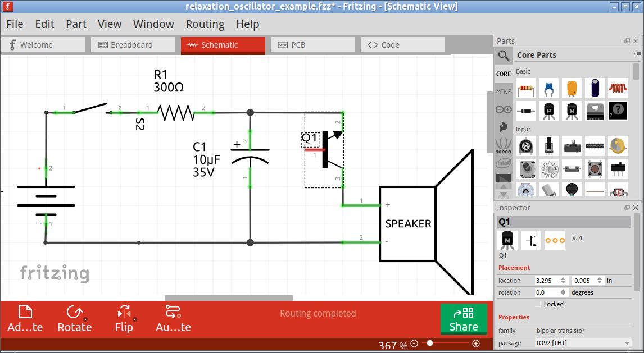Viewport: 644px width, 353px height.
Task: Switch to the Welcome tab
Action: (x=43, y=45)
